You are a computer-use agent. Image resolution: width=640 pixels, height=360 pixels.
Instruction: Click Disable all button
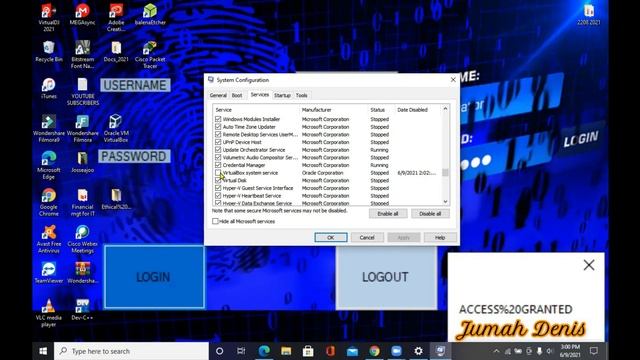pyautogui.click(x=430, y=213)
